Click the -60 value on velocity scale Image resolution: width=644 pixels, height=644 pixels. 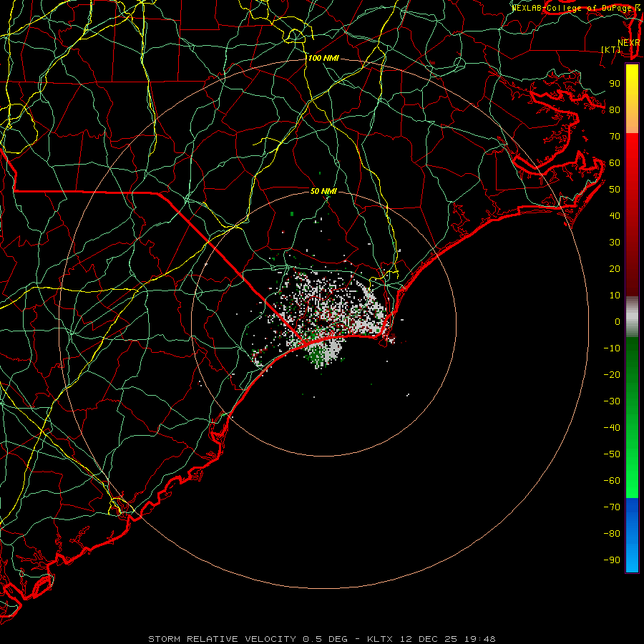pyautogui.click(x=612, y=481)
